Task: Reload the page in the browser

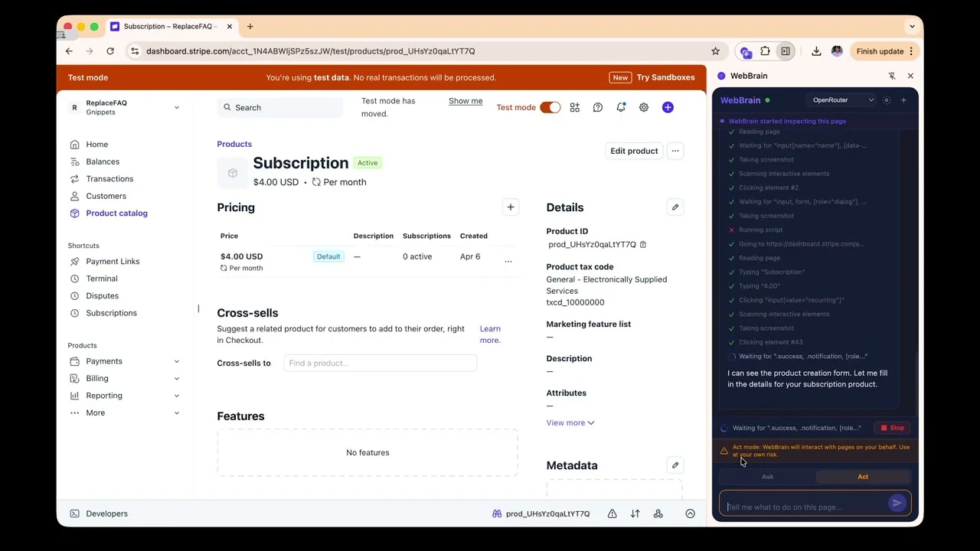Action: (110, 51)
